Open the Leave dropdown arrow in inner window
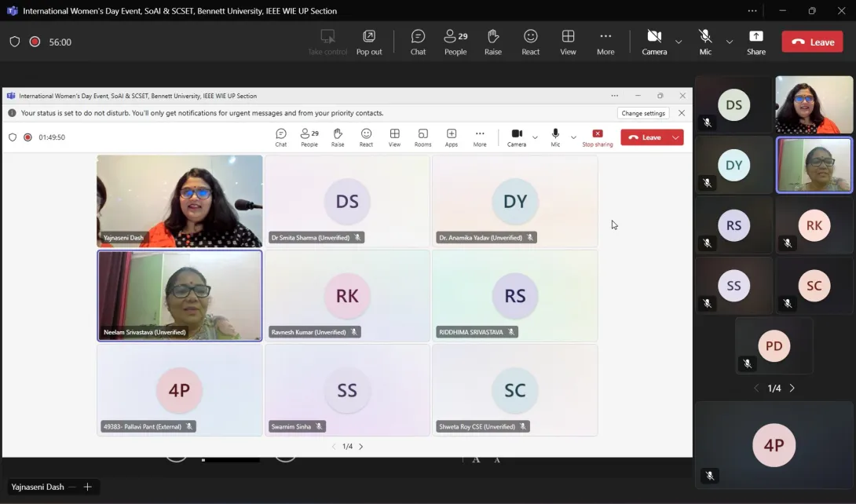The image size is (856, 504). pyautogui.click(x=676, y=137)
